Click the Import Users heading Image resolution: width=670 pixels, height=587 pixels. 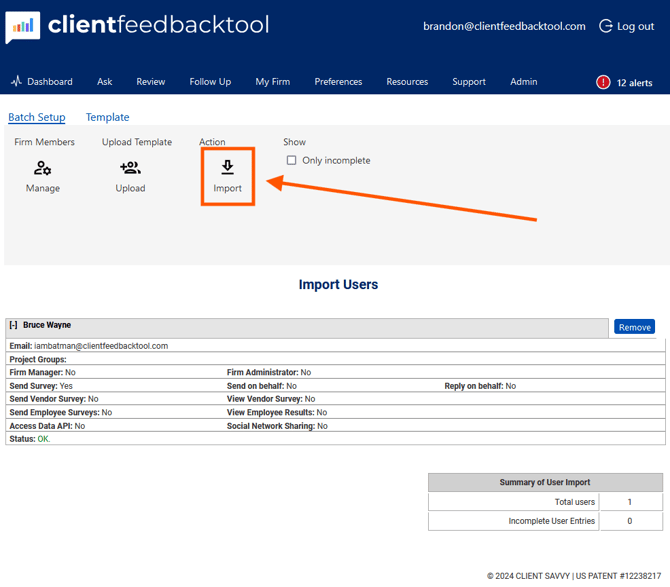pyautogui.click(x=338, y=285)
